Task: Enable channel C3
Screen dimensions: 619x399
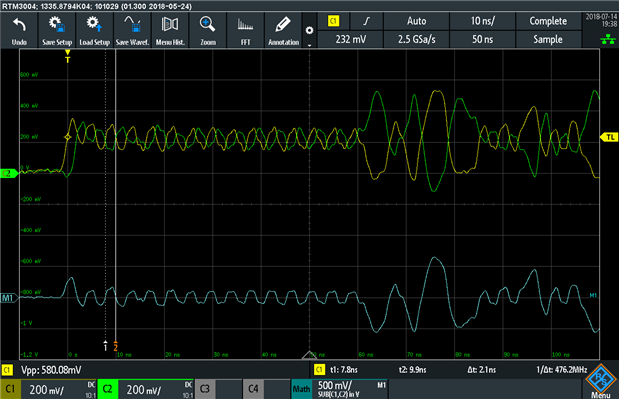Action: coord(204,389)
